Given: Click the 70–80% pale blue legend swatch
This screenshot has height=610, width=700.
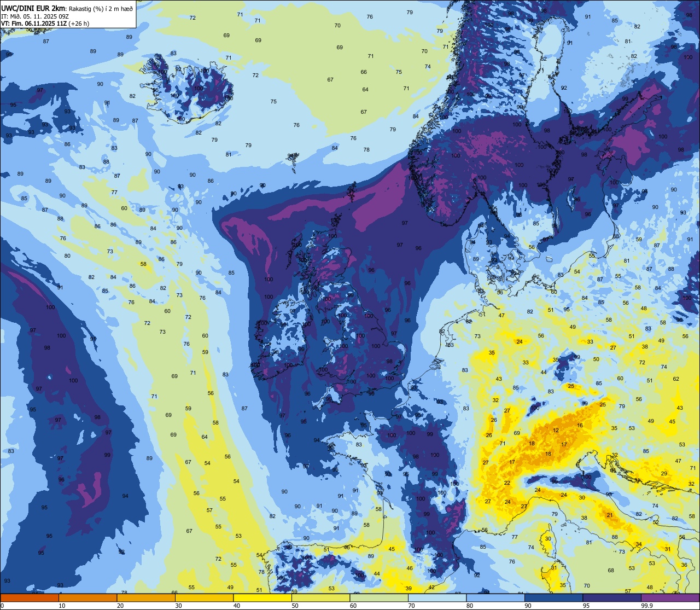Looking at the screenshot, I should [x=437, y=597].
